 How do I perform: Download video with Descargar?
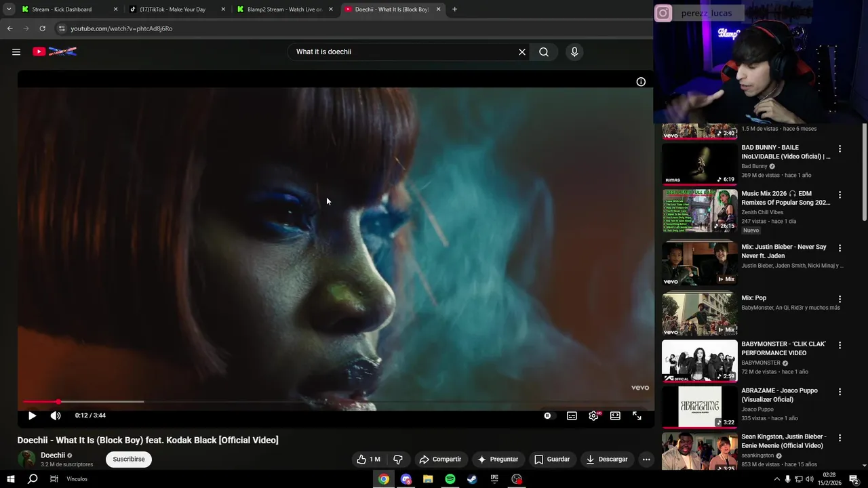point(607,459)
